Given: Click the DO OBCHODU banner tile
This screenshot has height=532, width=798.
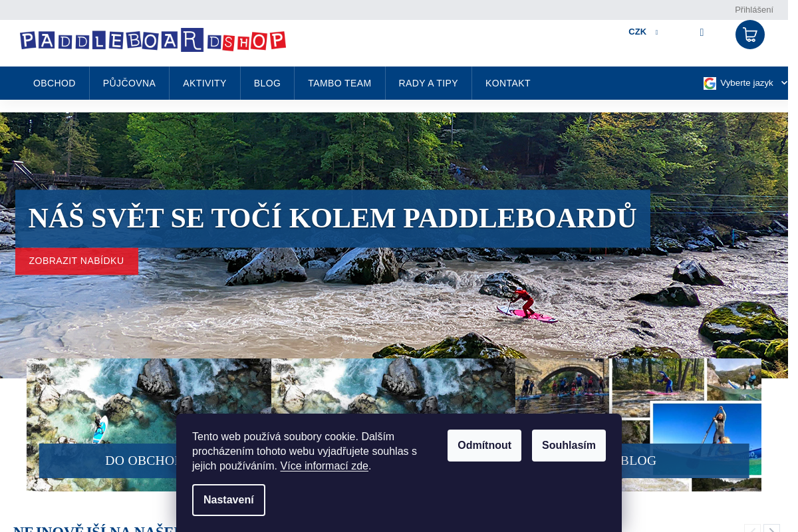Looking at the screenshot, I should [x=148, y=425].
